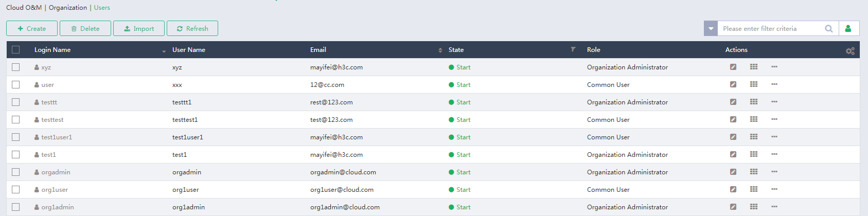Sort by the Login Name column arrow
Image resolution: width=868 pixels, height=216 pixels.
coord(164,51)
